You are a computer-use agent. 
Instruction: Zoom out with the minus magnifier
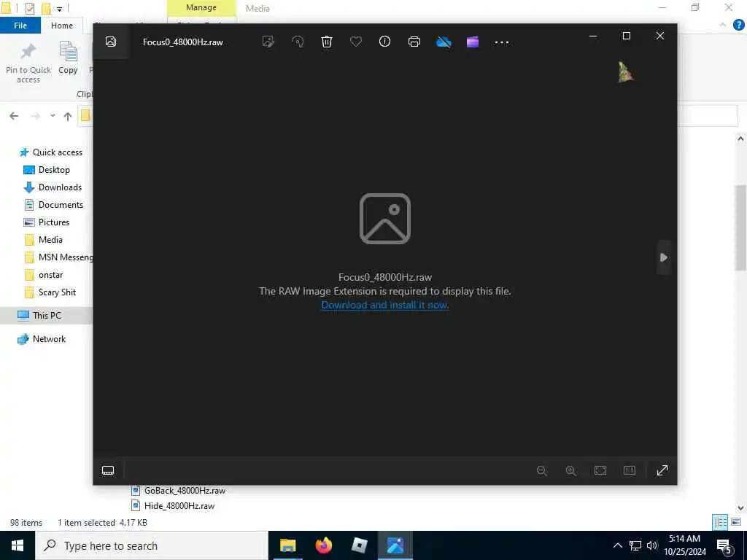(x=542, y=471)
